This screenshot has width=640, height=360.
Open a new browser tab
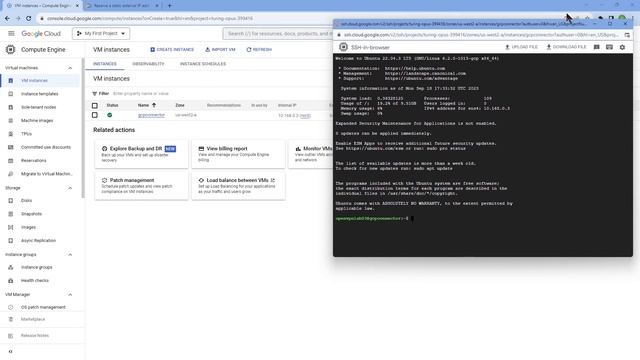[170, 6]
